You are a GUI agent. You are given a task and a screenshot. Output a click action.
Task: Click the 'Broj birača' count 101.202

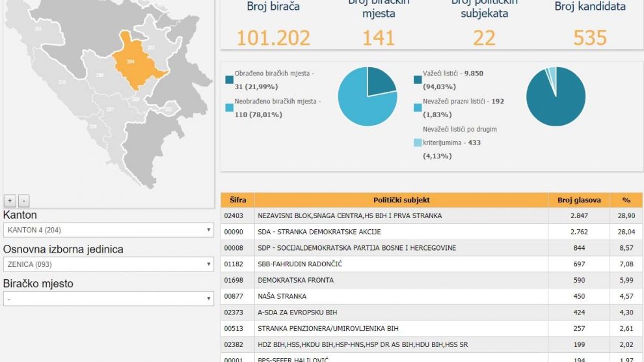(x=273, y=38)
